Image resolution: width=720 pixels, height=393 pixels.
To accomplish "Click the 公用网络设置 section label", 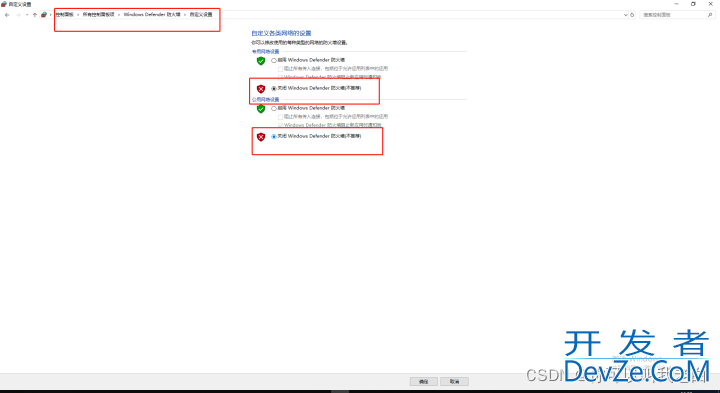I will (x=265, y=100).
